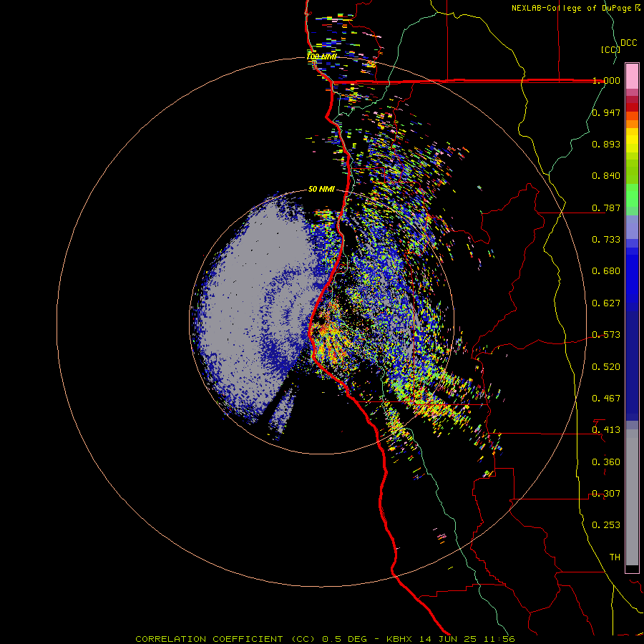Screen dimensions: 644x644
Task: Click the 0.307 value on the scale
Action: pyautogui.click(x=606, y=494)
